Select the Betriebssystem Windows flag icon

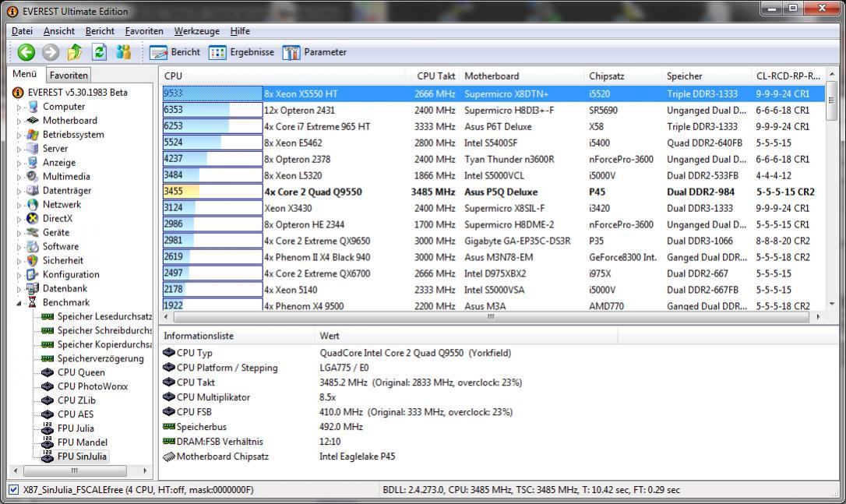33,134
